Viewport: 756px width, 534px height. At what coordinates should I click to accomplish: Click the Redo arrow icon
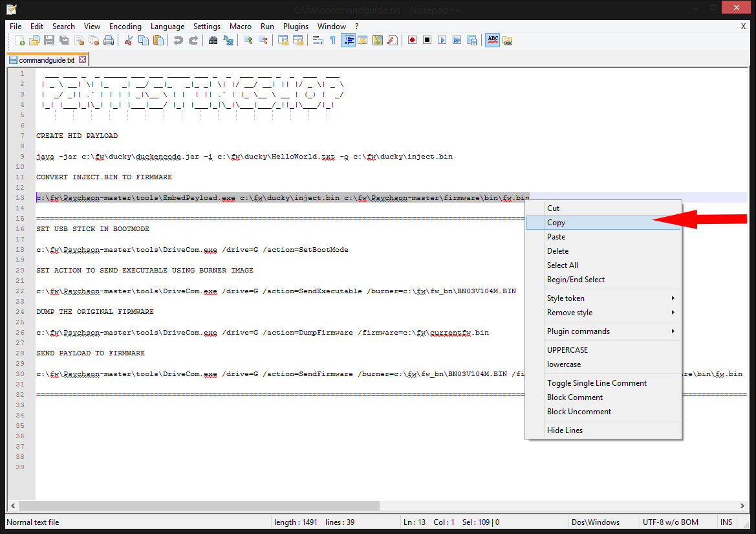[x=193, y=41]
